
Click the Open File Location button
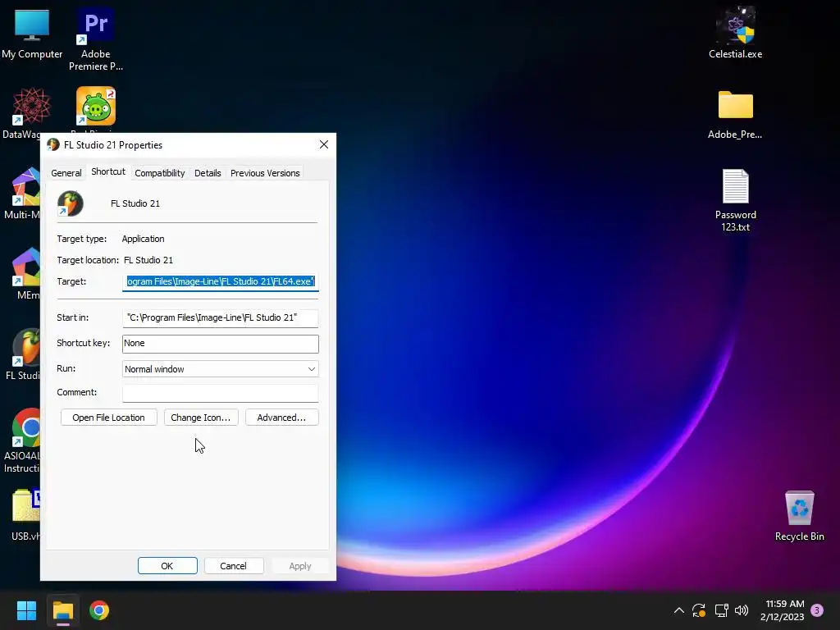[x=109, y=418]
